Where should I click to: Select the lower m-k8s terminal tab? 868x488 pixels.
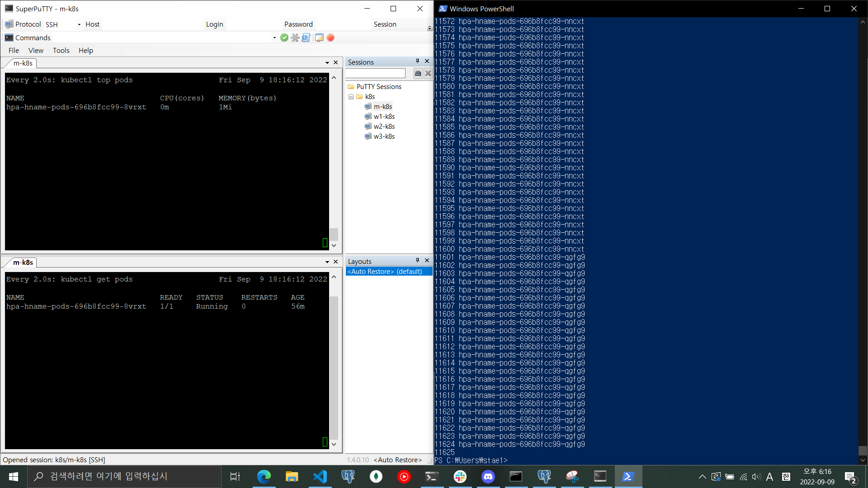23,262
